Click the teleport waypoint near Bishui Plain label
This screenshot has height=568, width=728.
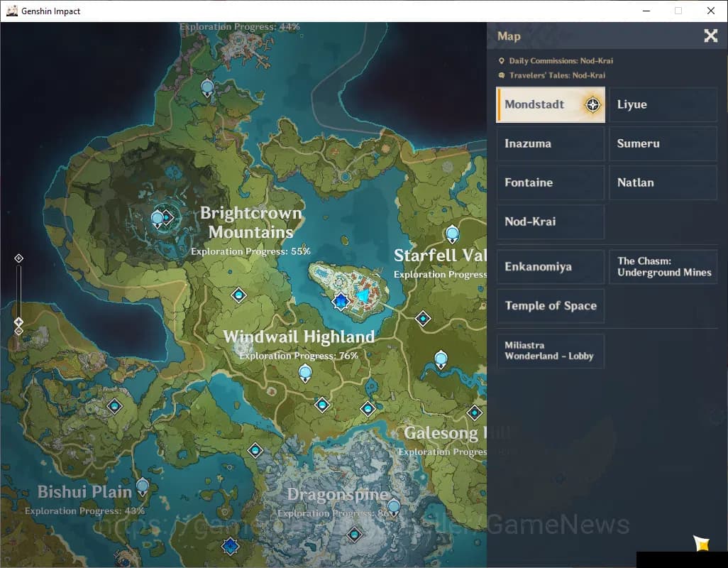tap(143, 488)
